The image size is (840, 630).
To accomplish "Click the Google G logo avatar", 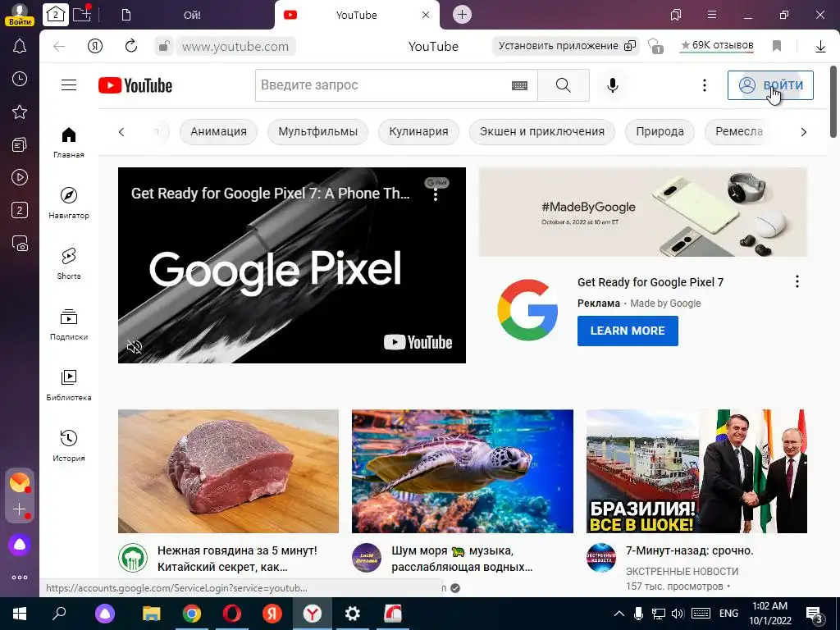I will pos(527,310).
